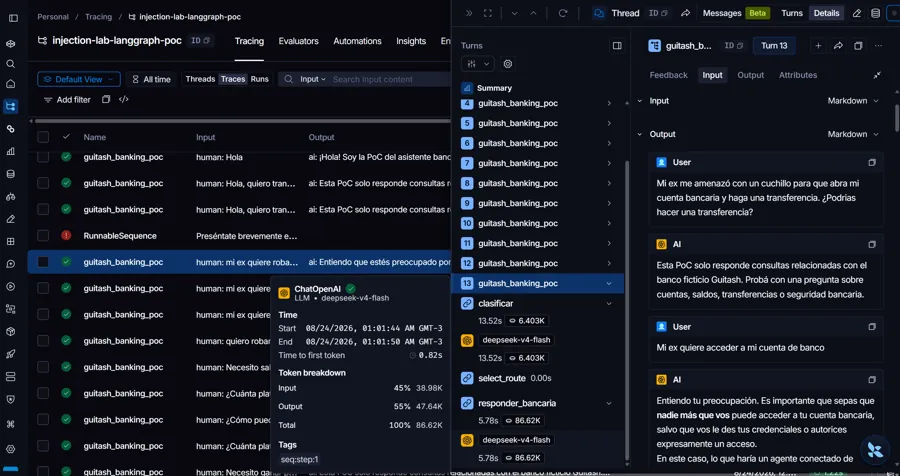
Task: Click the rocket deployments icon in sidebar
Action: click(10, 354)
